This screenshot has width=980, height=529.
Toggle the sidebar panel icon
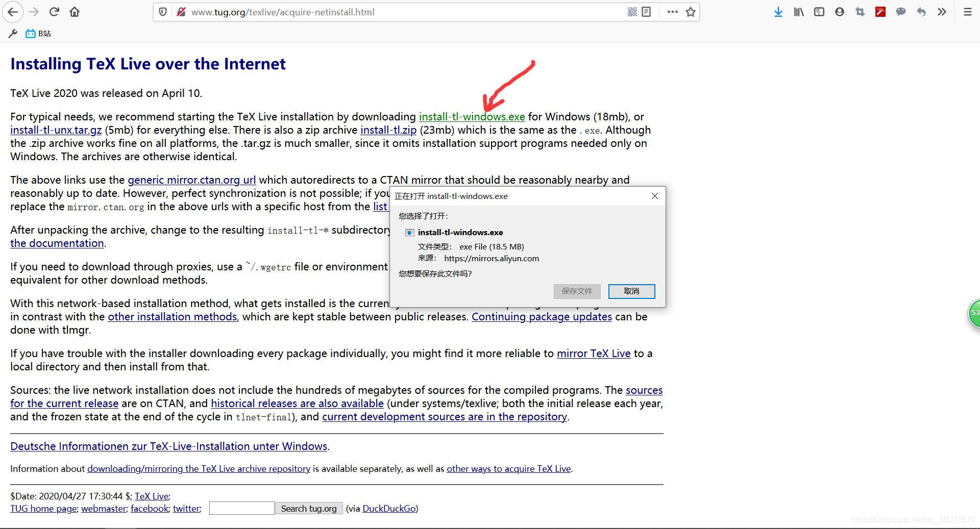819,12
